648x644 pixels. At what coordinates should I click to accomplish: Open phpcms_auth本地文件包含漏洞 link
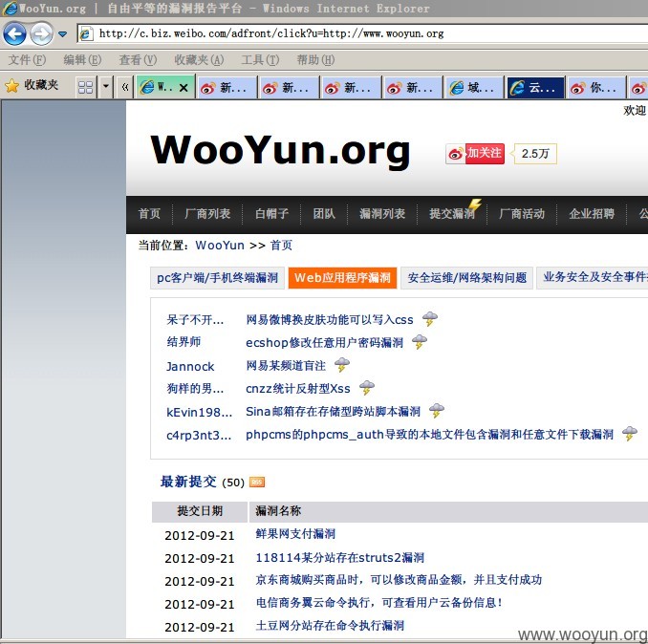pos(429,435)
